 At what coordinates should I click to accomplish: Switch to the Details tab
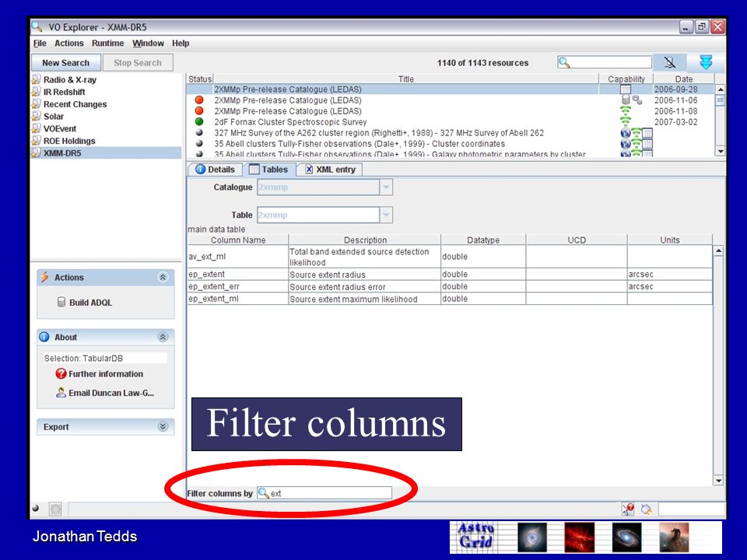point(216,170)
